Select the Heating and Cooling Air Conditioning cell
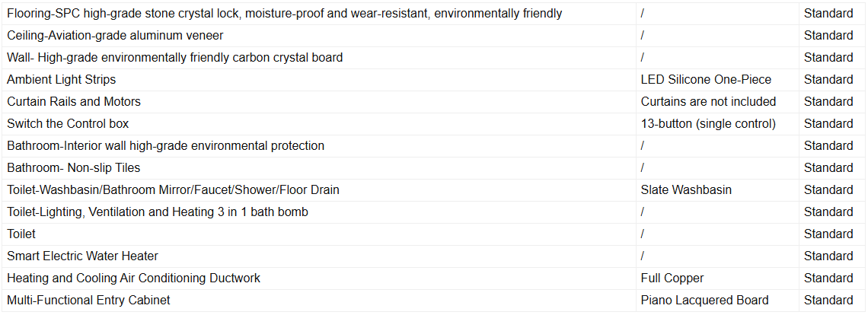868x315 pixels. click(x=134, y=278)
